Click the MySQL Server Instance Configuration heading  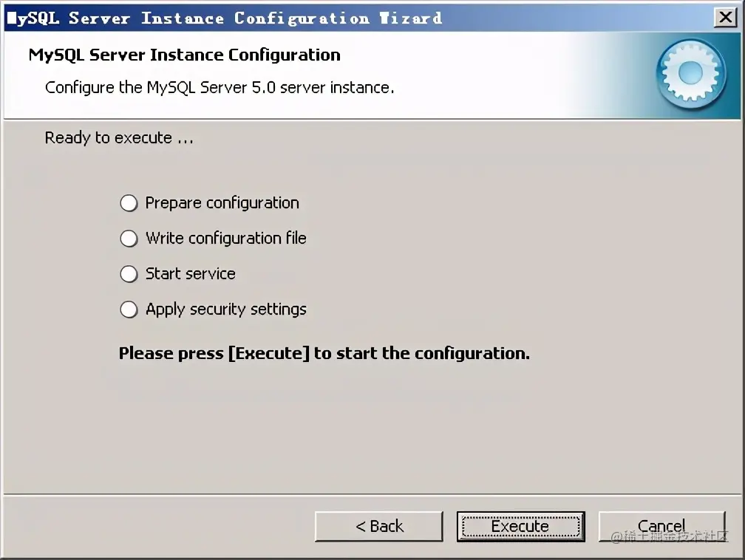[185, 55]
